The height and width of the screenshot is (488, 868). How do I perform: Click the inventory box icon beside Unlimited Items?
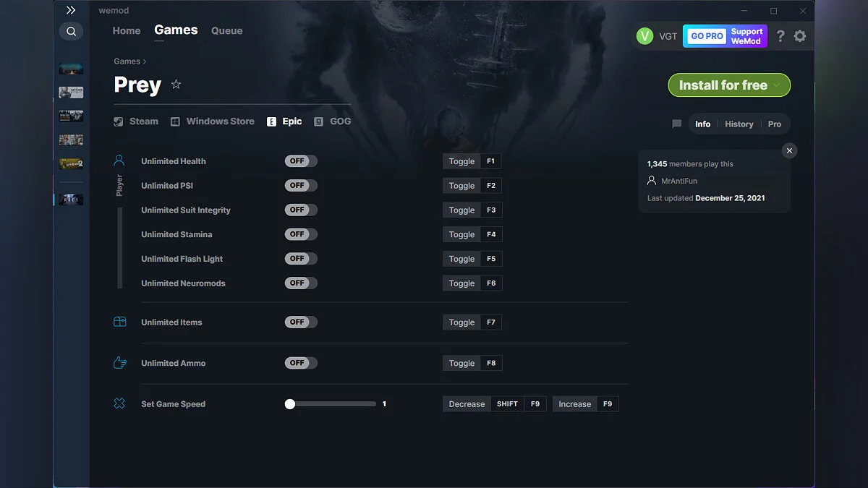(119, 322)
